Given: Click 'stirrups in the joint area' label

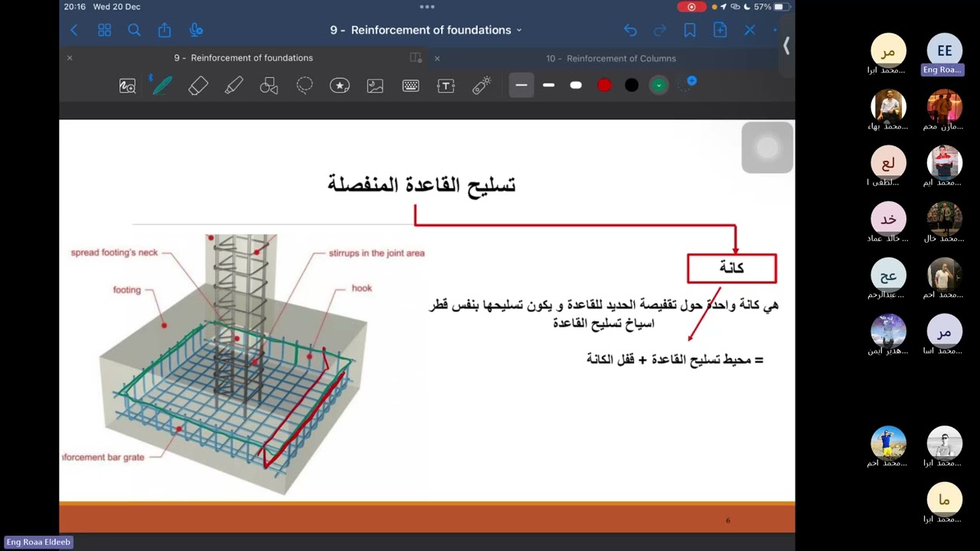Looking at the screenshot, I should (377, 253).
